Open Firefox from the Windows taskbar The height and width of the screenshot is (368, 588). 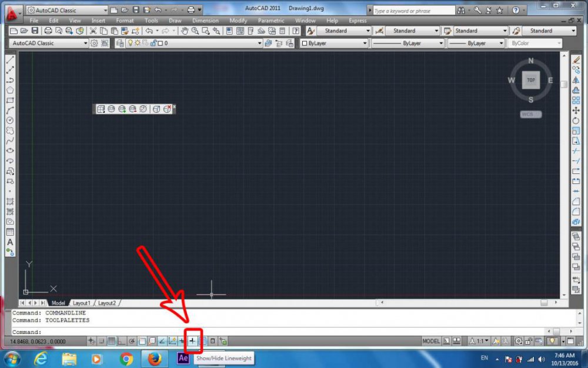coord(155,358)
